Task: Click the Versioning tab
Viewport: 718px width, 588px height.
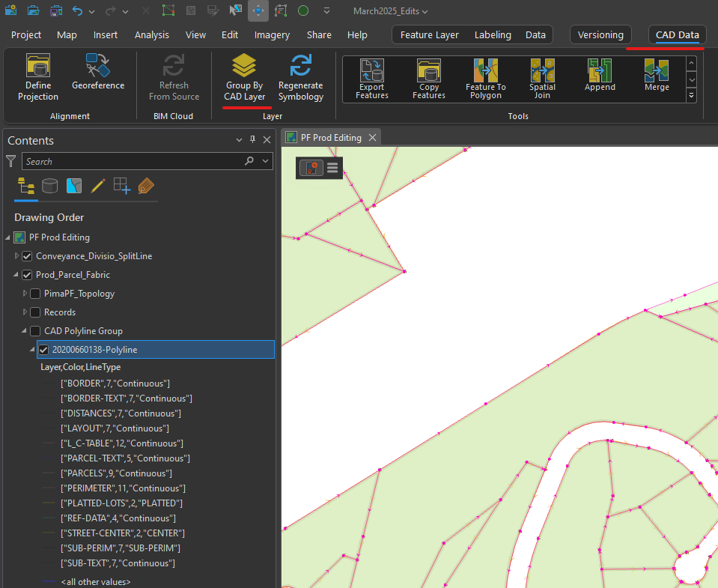Action: 600,34
